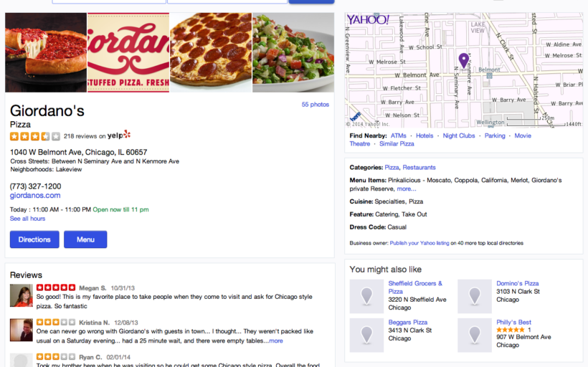Open the salad bowl photo
The height and width of the screenshot is (367, 588).
[293, 52]
